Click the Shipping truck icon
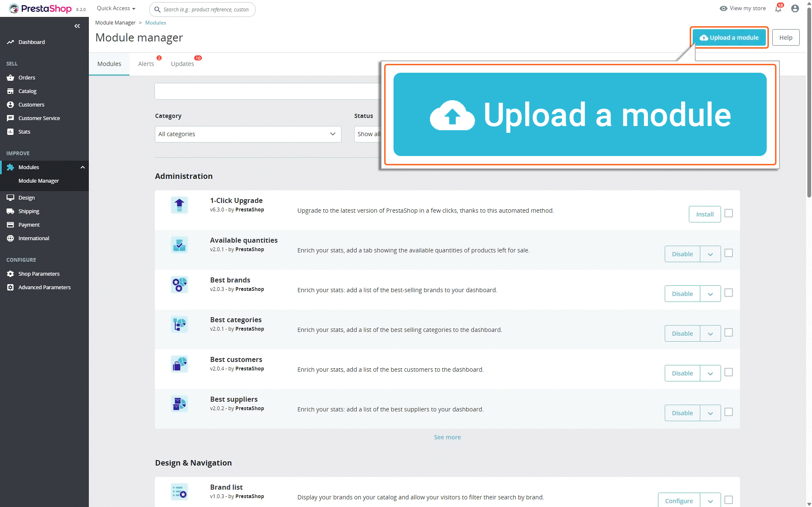Viewport: 812px width, 507px height. 11,211
